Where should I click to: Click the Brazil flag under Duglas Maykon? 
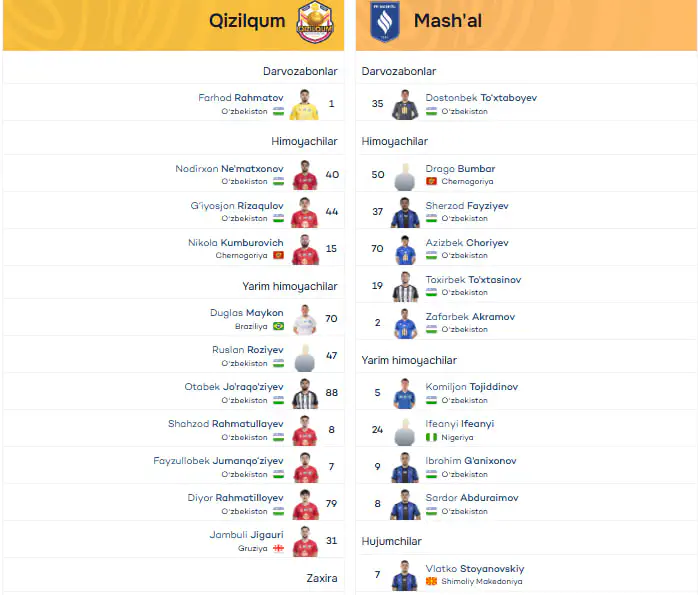[279, 326]
